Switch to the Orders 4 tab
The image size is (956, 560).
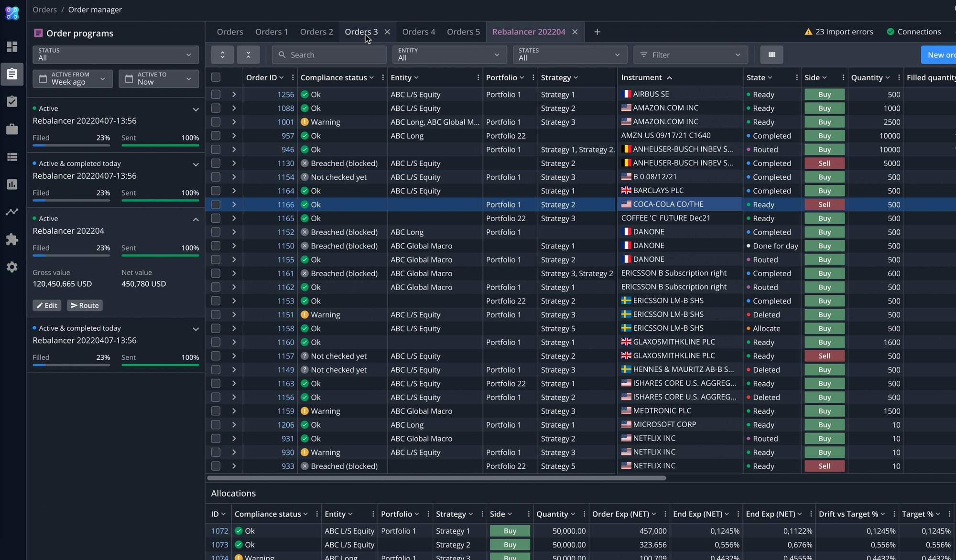tap(418, 32)
